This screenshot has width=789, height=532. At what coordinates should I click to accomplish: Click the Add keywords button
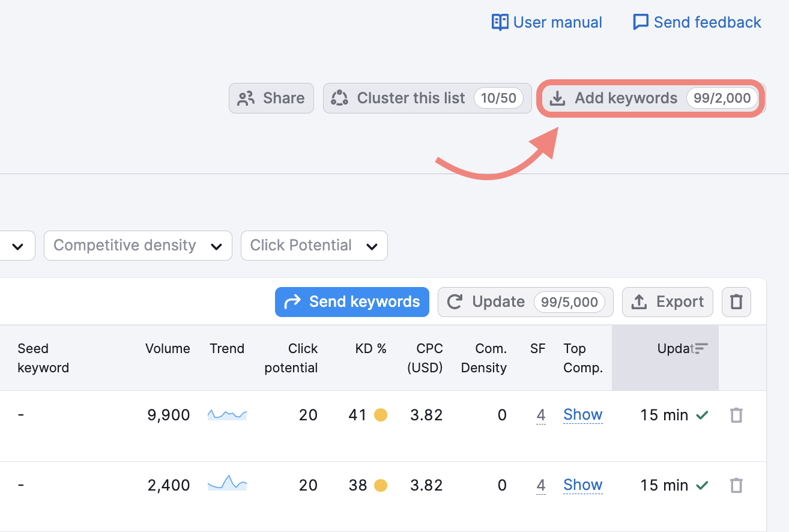651,98
